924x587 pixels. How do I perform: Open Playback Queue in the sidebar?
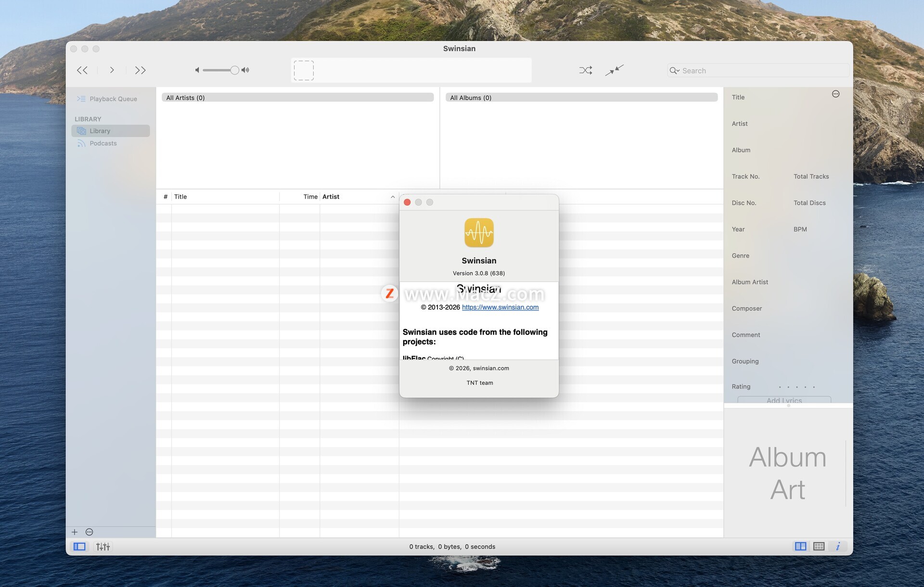[113, 99]
